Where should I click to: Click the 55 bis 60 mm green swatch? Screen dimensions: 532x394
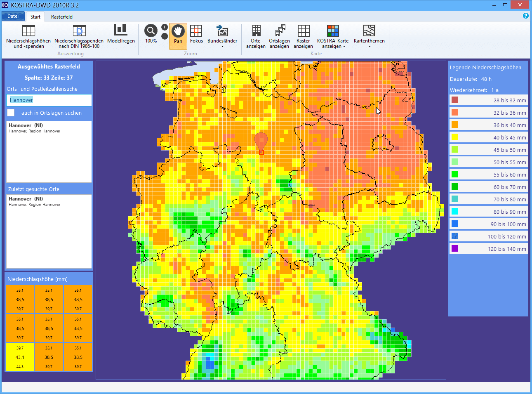455,174
